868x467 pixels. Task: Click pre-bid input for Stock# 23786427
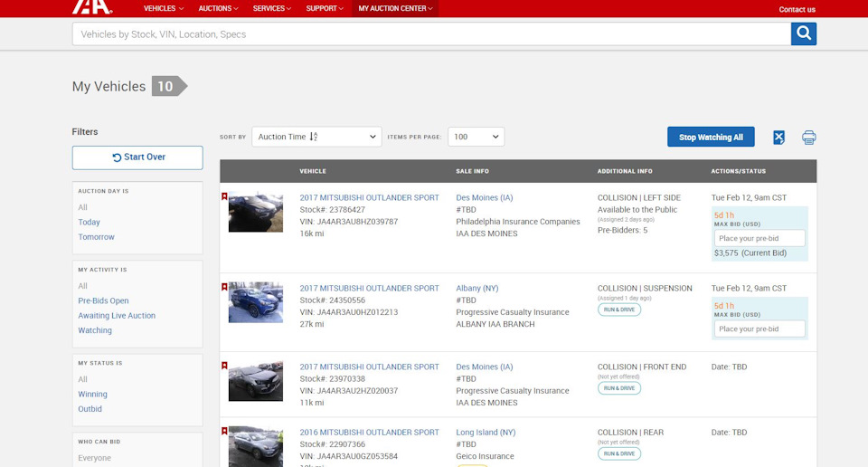759,238
